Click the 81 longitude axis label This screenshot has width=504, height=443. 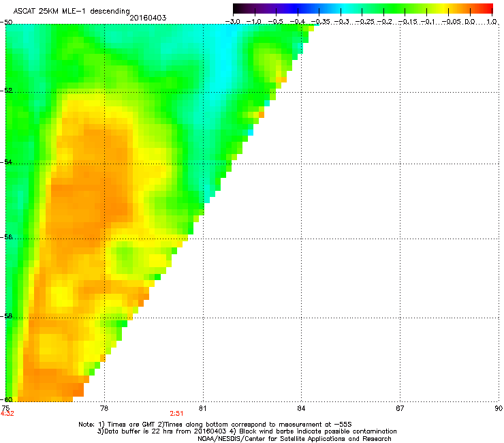202,408
